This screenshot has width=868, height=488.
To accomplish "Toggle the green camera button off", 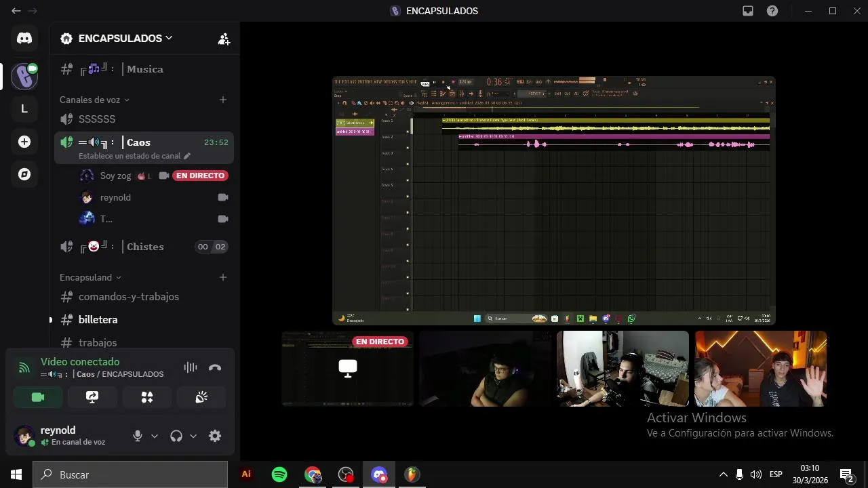I will coord(38,397).
